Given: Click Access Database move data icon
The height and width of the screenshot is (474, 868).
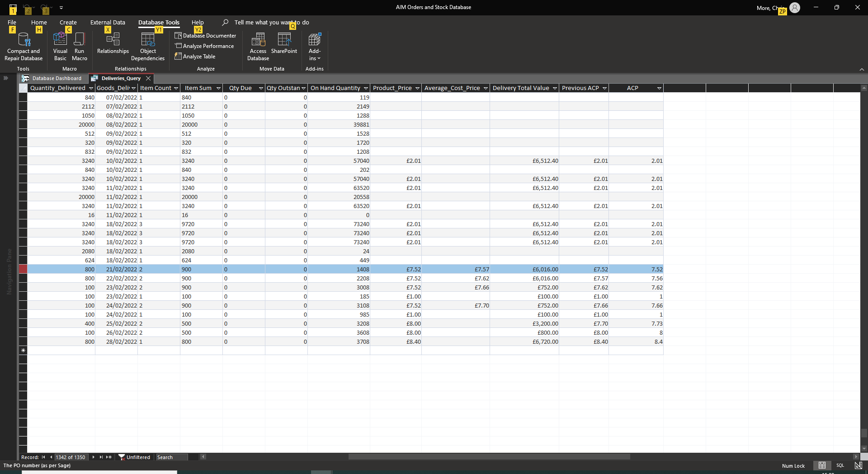Looking at the screenshot, I should coord(258,47).
